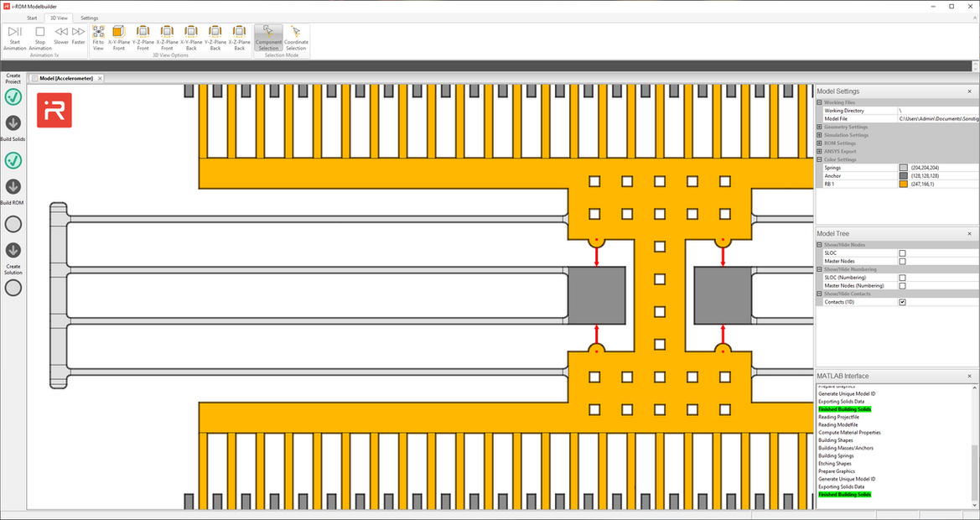Click the Working Directory value field

coord(938,111)
